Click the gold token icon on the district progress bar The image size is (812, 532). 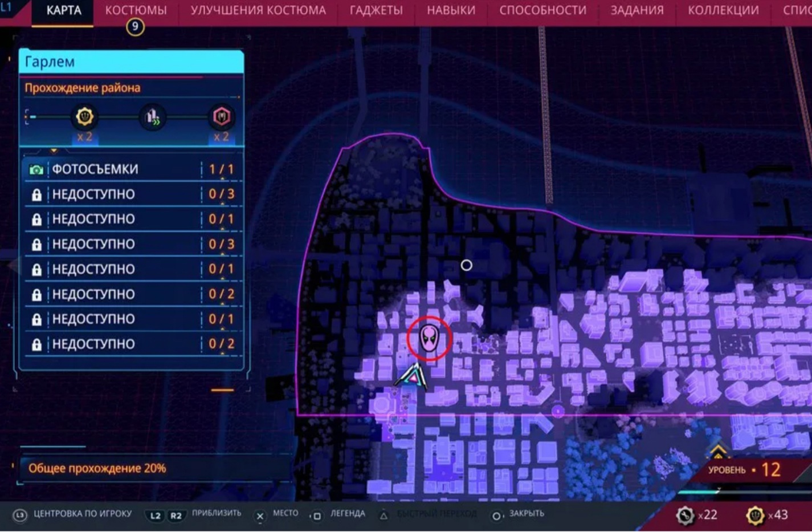point(85,117)
